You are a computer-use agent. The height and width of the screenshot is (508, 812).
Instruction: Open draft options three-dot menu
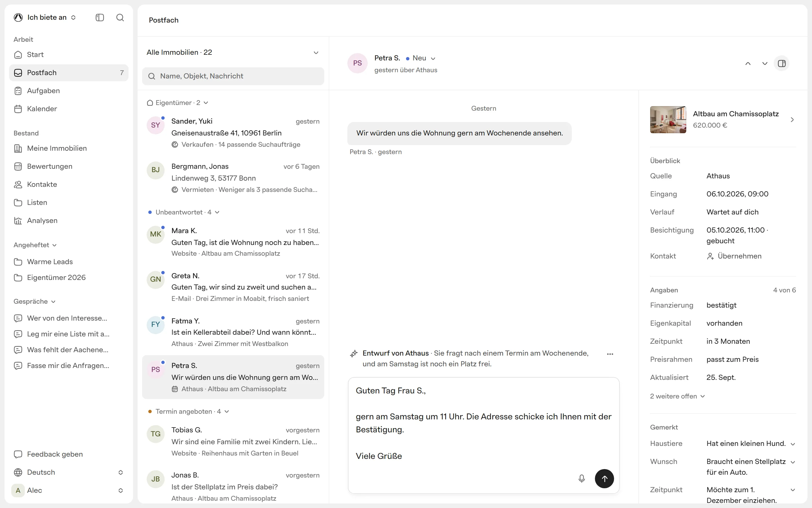pos(610,354)
